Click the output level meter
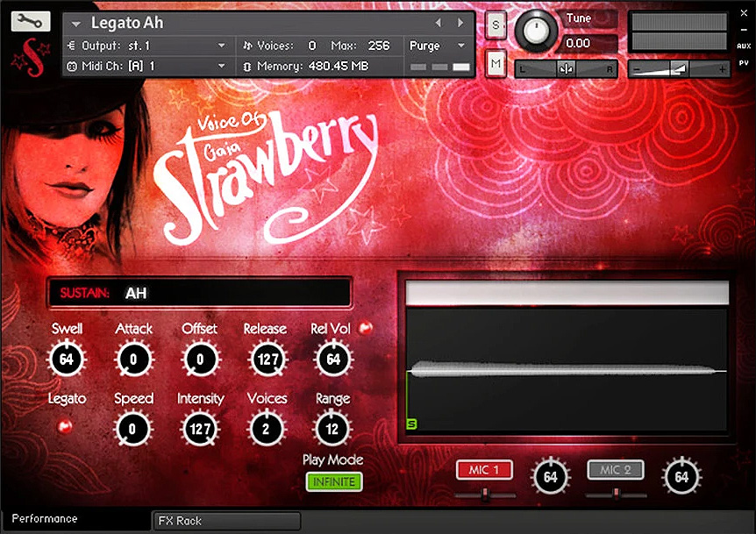Image resolution: width=756 pixels, height=534 pixels. point(679,32)
